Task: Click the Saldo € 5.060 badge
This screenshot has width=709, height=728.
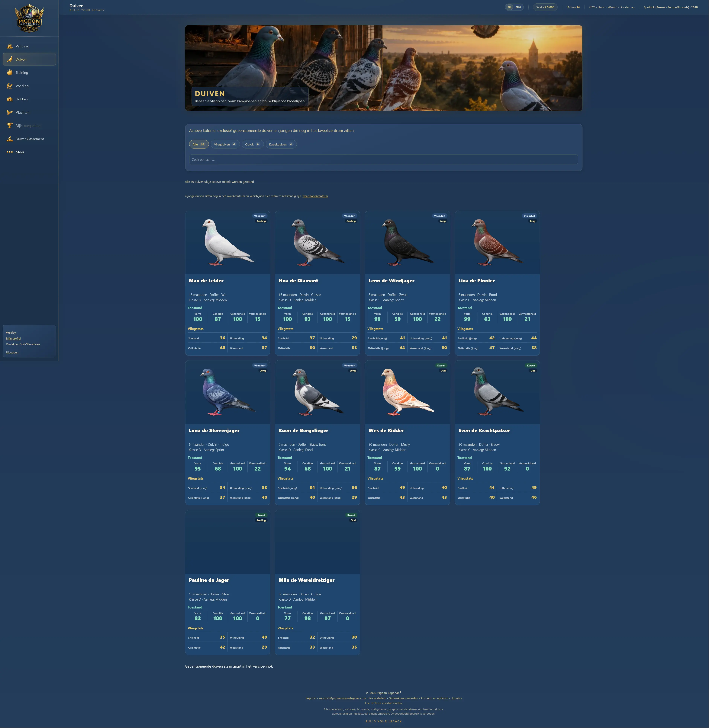Action: [x=545, y=7]
